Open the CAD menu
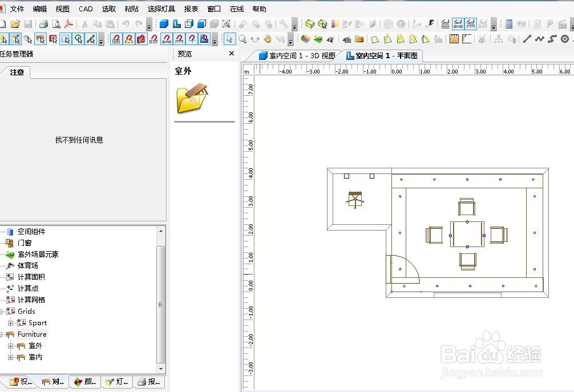The height and width of the screenshot is (392, 574). pyautogui.click(x=86, y=9)
